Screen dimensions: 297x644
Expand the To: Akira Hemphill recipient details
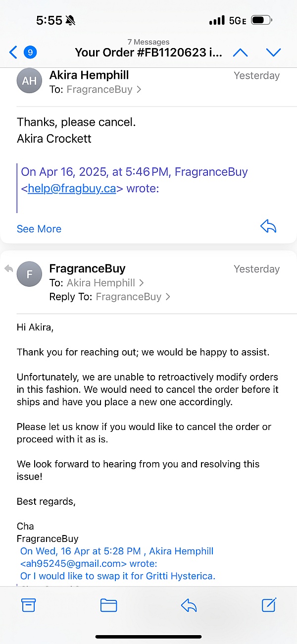click(x=105, y=283)
